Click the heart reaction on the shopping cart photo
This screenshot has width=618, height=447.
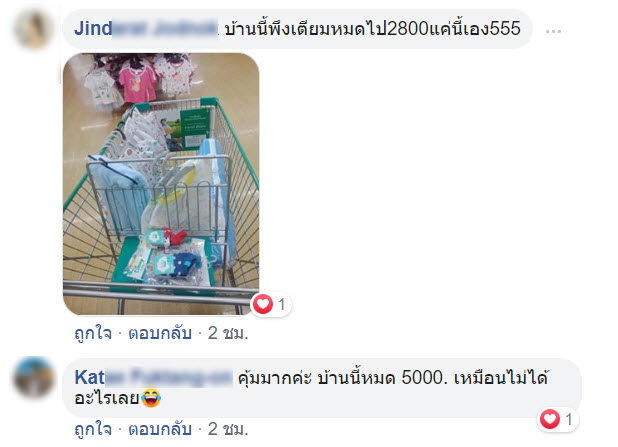(x=263, y=304)
